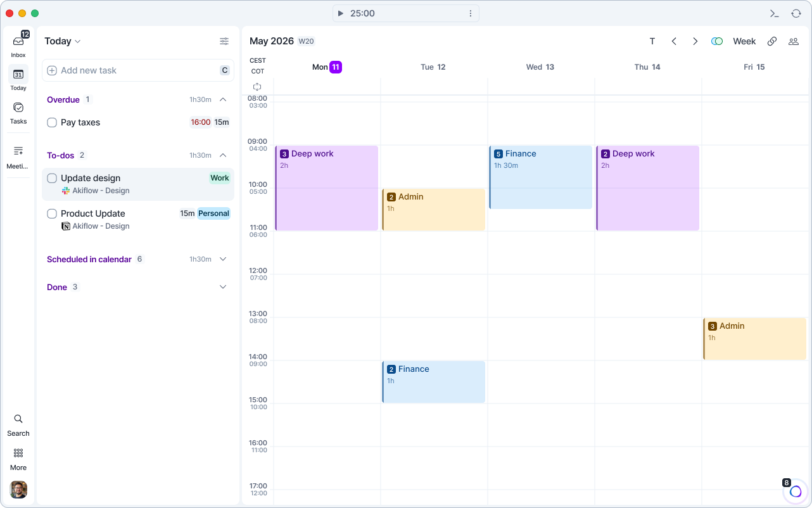Screen dimensions: 812x508
Task: Collapse the To-dos section
Action: pyautogui.click(x=223, y=155)
